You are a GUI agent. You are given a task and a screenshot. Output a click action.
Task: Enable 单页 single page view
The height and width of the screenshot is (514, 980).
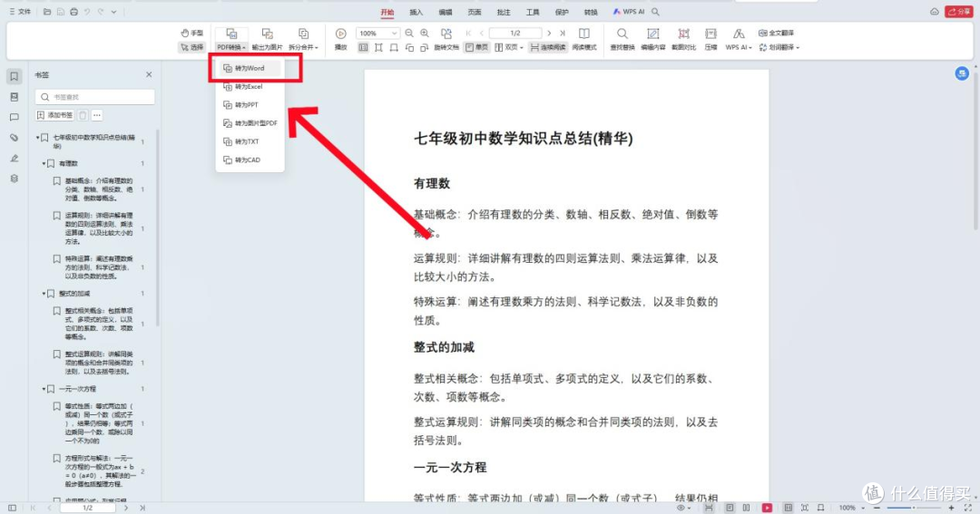click(x=477, y=47)
